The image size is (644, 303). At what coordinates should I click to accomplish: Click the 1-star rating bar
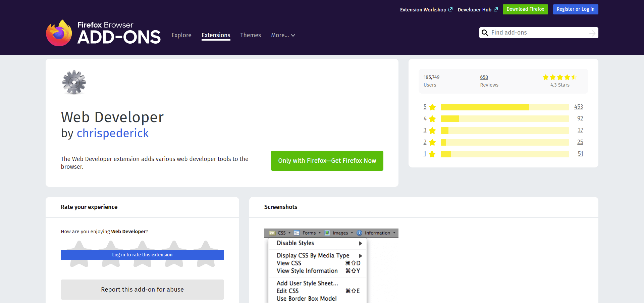click(505, 154)
